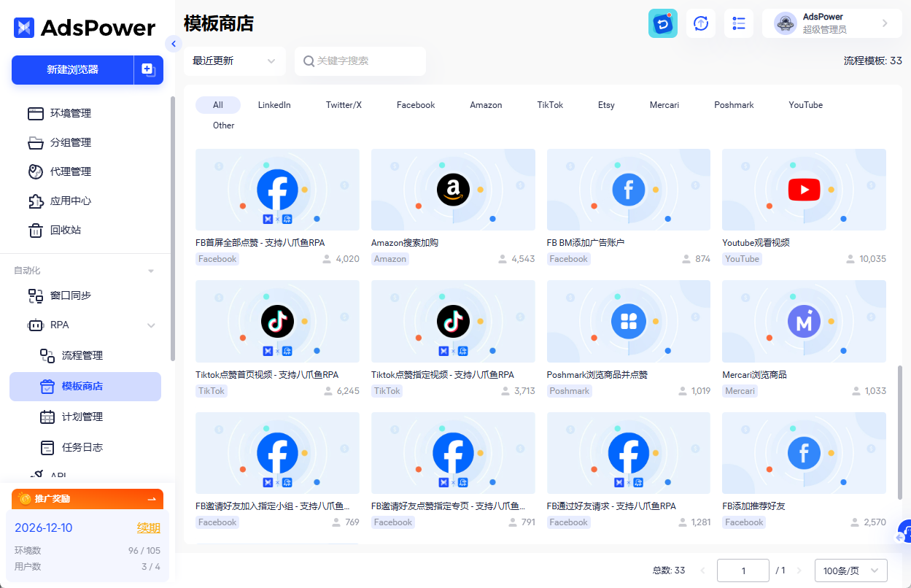The height and width of the screenshot is (588, 911).
Task: Click the Mercari tag on Mercari浏览商品 card
Action: 740,391
